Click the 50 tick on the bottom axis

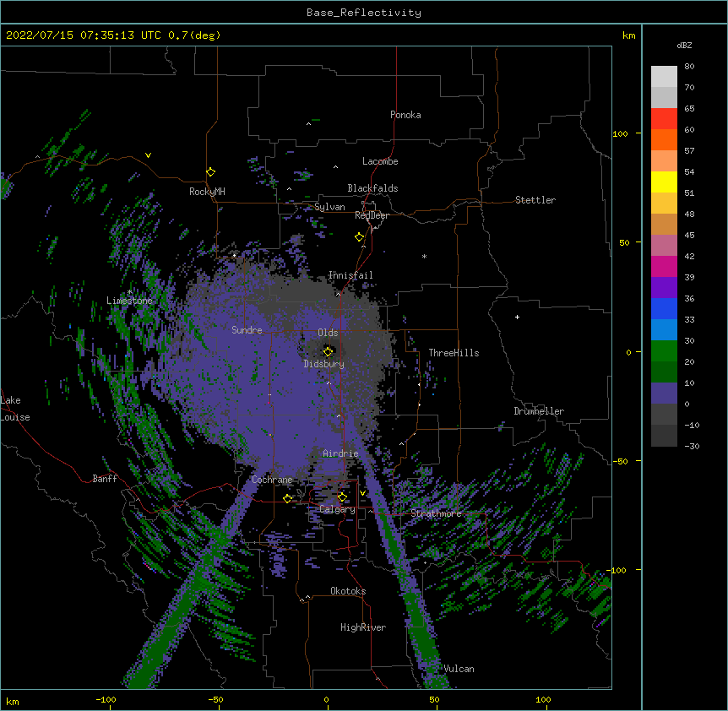click(x=434, y=699)
